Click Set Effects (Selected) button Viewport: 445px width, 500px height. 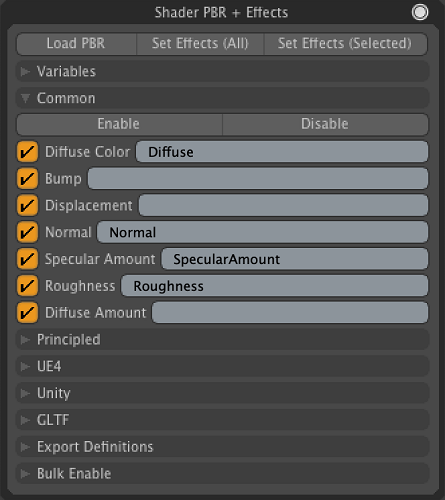pos(346,44)
